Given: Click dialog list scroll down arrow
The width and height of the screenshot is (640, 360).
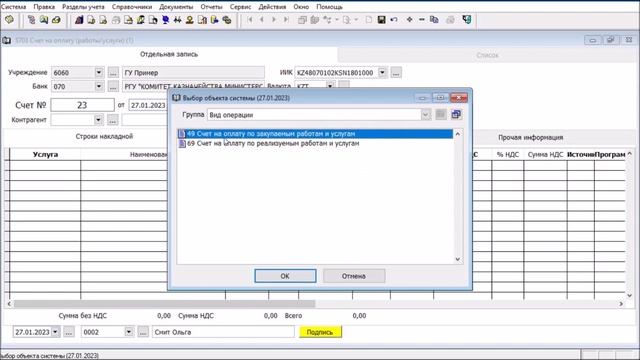Looking at the screenshot, I should 458,259.
